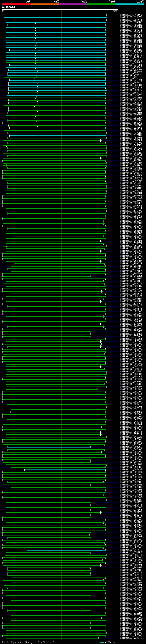Select hit label UniRef100_P46290
Image resolution: width=146 pixels, height=644 pixels.
pos(131,58)
